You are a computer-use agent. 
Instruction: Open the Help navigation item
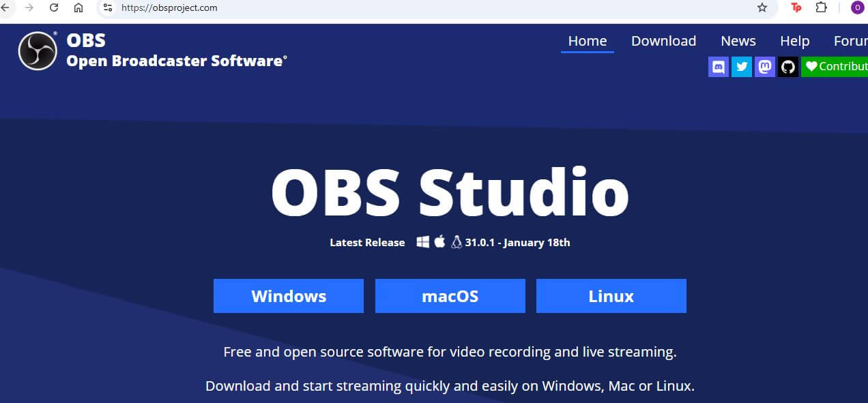coord(795,41)
